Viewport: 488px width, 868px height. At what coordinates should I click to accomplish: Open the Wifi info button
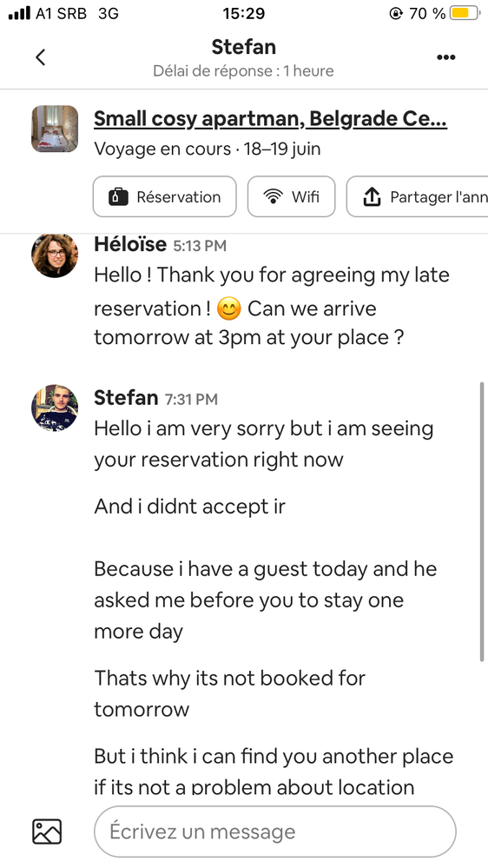pyautogui.click(x=291, y=196)
